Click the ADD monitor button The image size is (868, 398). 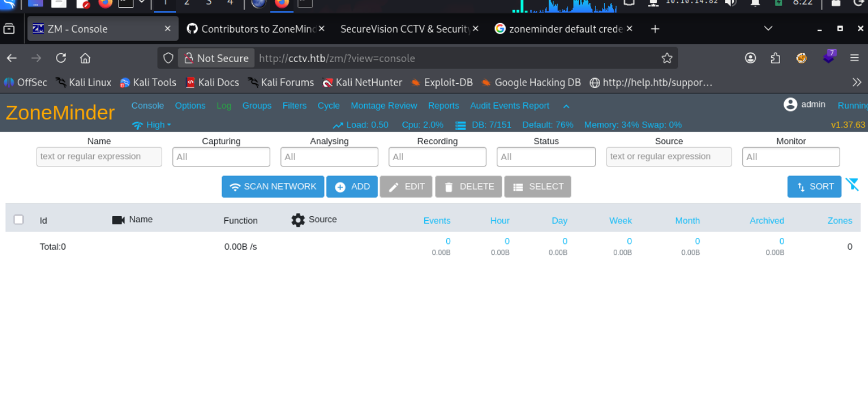tap(352, 187)
